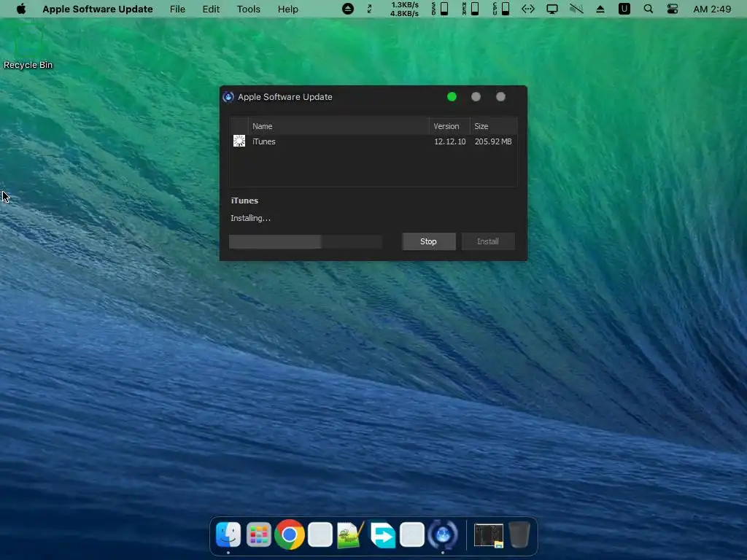
Task: Open the Help menu
Action: 287,9
